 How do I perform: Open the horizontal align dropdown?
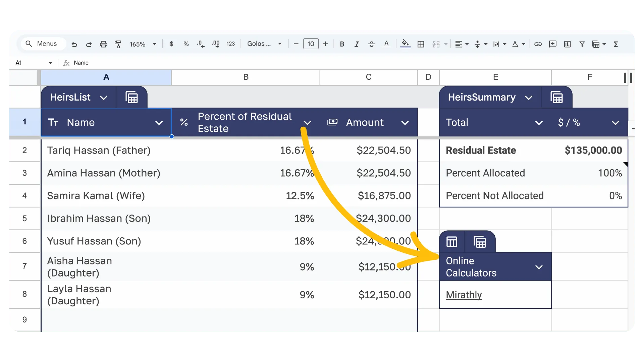point(462,44)
